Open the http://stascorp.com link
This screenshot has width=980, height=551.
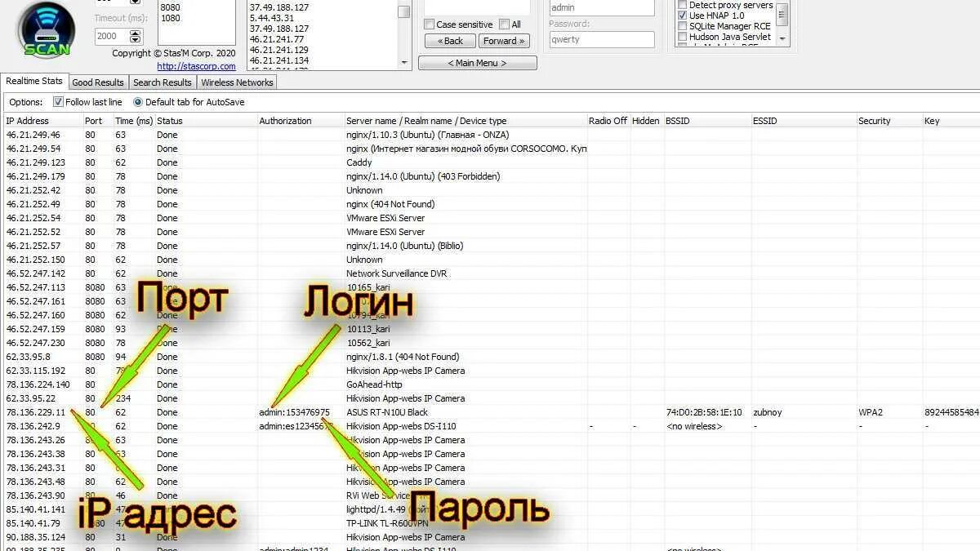[x=196, y=66]
